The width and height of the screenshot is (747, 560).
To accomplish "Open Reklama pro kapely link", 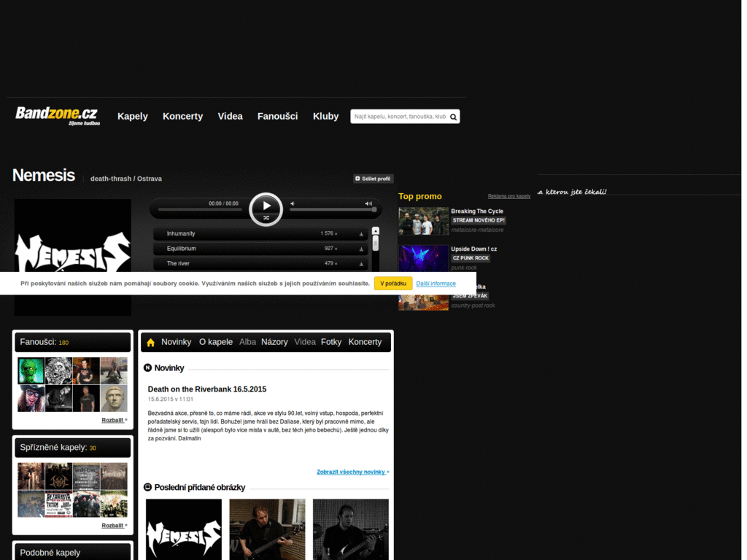I will click(508, 196).
